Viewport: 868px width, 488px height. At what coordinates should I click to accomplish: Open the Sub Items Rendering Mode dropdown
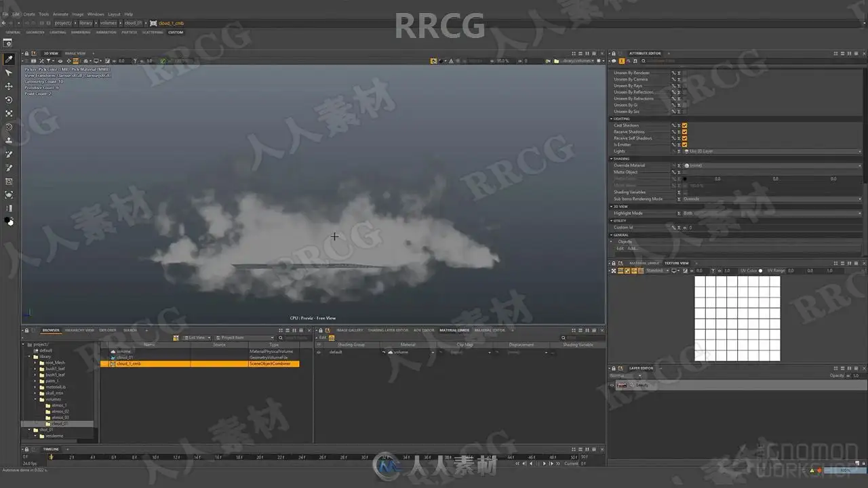(772, 199)
